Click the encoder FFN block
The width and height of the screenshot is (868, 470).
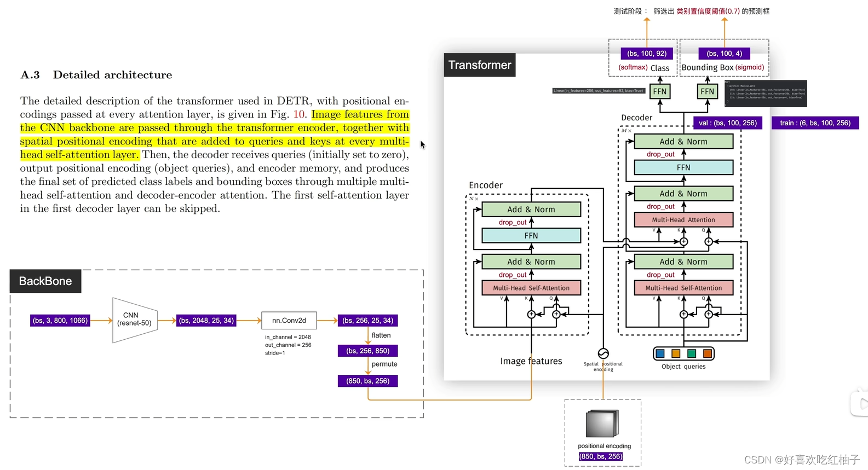(x=531, y=235)
